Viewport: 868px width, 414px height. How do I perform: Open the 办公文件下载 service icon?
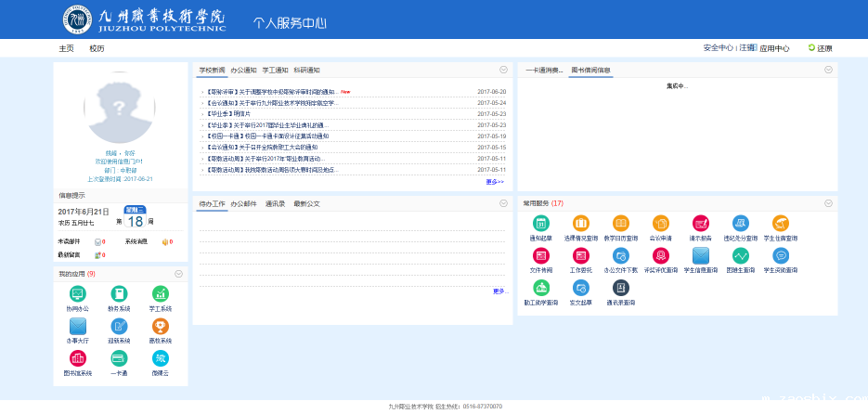pos(621,255)
